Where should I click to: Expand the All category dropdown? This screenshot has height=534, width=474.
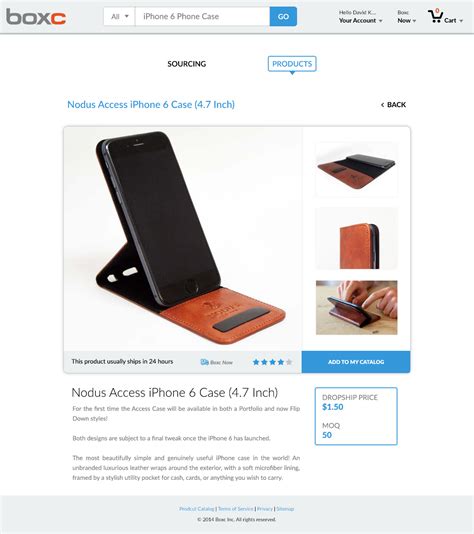(x=120, y=16)
